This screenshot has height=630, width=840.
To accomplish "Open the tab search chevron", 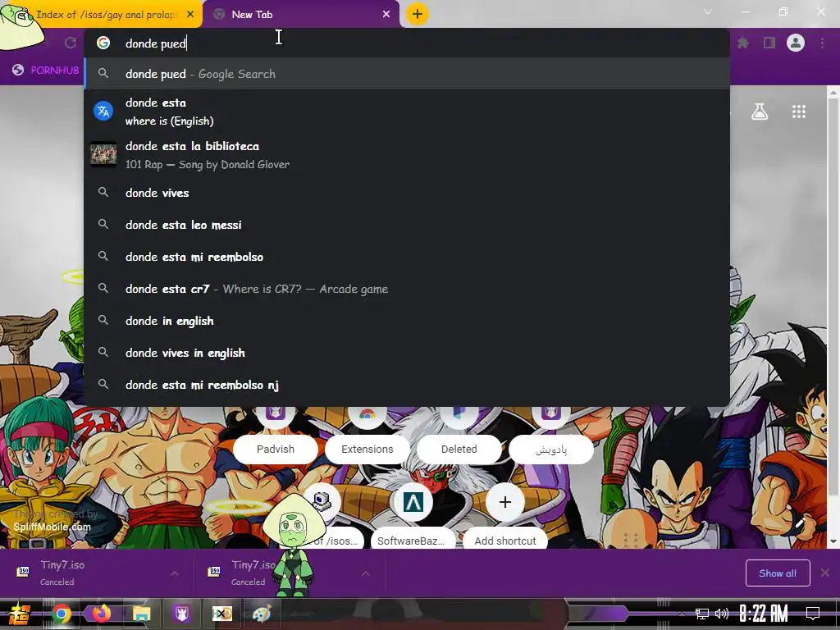I will [708, 11].
